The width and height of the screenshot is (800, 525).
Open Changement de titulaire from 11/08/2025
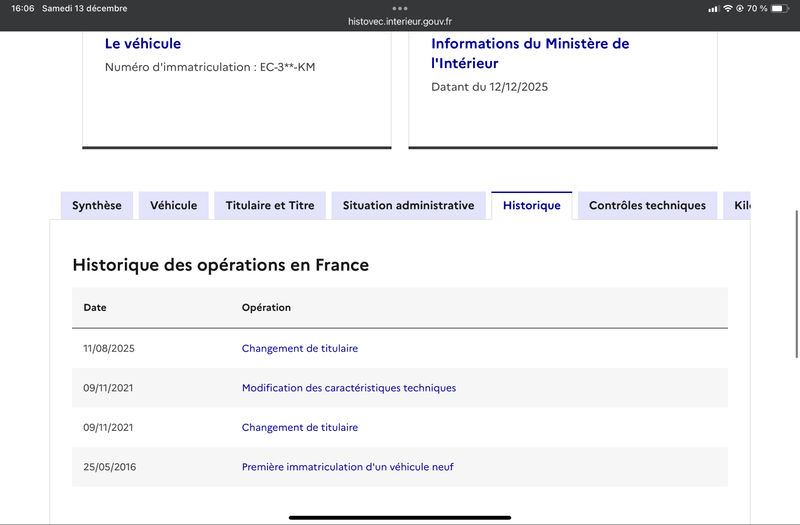[x=300, y=349]
